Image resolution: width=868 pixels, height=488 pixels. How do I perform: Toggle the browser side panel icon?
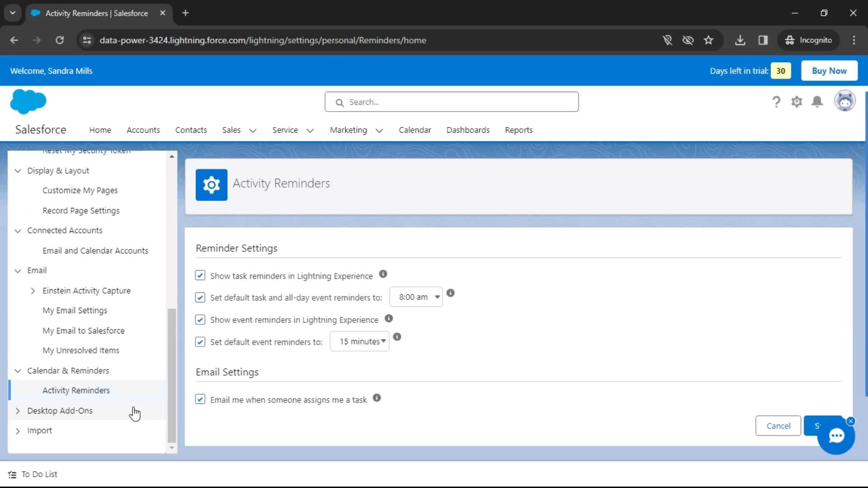tap(763, 40)
